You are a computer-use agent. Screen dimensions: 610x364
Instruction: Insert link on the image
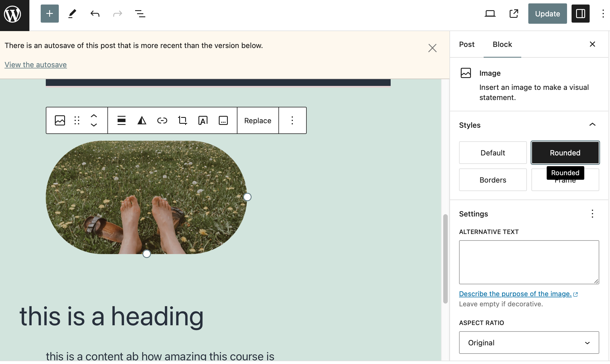coord(162,121)
